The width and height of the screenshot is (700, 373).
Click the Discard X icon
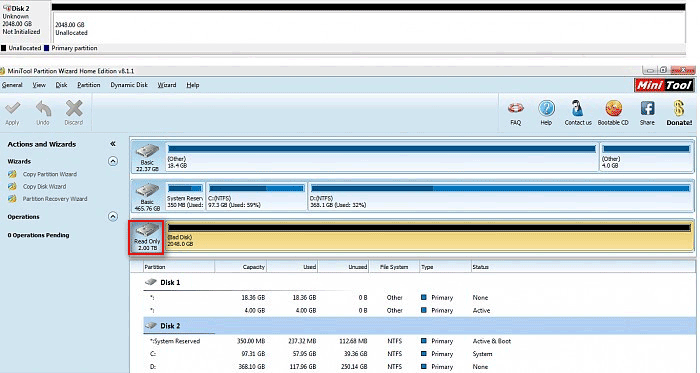74,108
